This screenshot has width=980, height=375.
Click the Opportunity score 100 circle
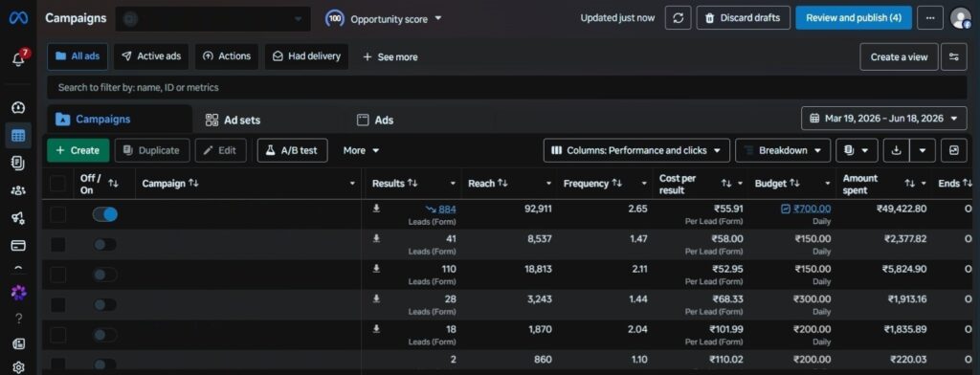click(x=335, y=19)
